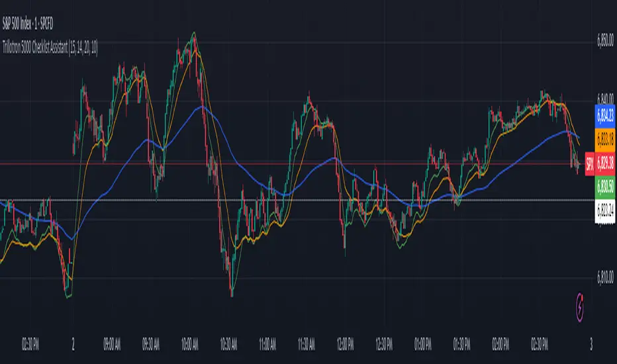Image resolution: width=617 pixels, height=364 pixels.
Task: Select the Trillotron 5000 Checklist Assistant indicator legend
Action: click(x=50, y=47)
